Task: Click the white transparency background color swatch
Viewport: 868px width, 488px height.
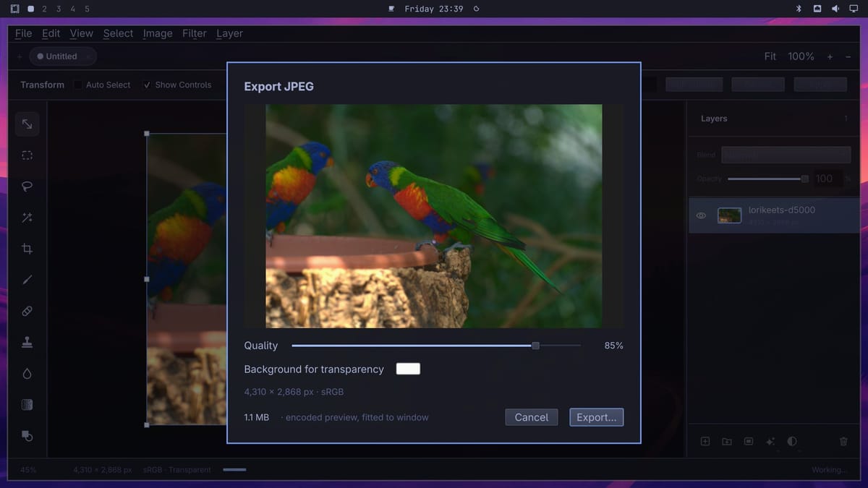Action: 408,369
